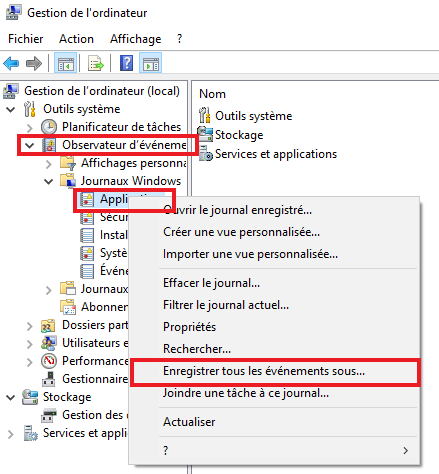Collapse the Observateur d'événements node
The width and height of the screenshot is (439, 474).
click(x=30, y=145)
